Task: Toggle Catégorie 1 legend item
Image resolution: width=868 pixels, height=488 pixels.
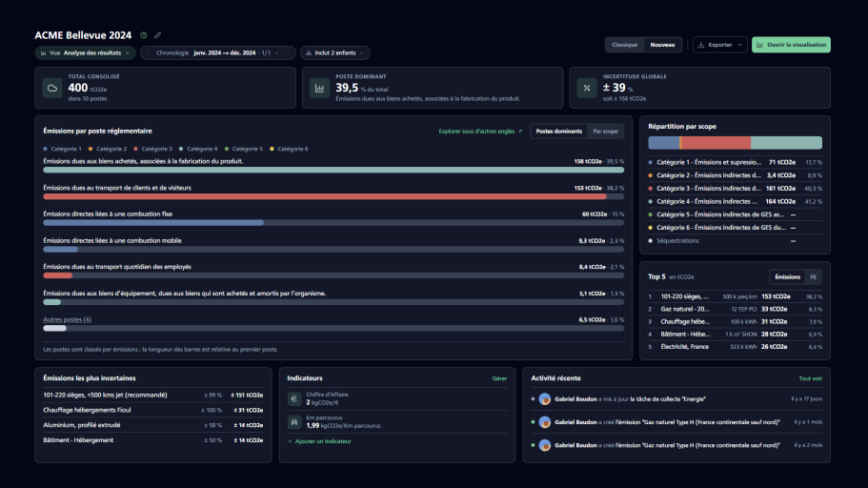Action: (63, 149)
